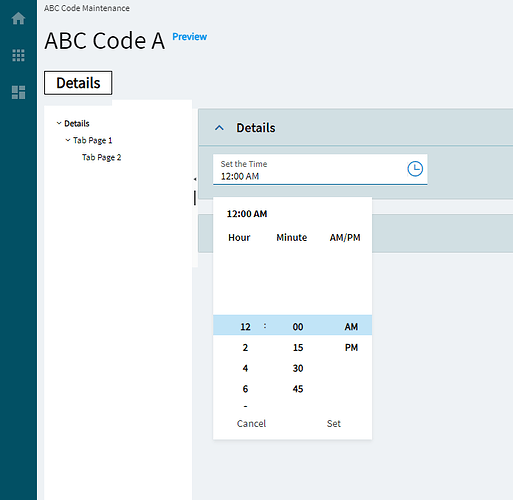
Task: Switch to the Details tab
Action: pyautogui.click(x=78, y=83)
